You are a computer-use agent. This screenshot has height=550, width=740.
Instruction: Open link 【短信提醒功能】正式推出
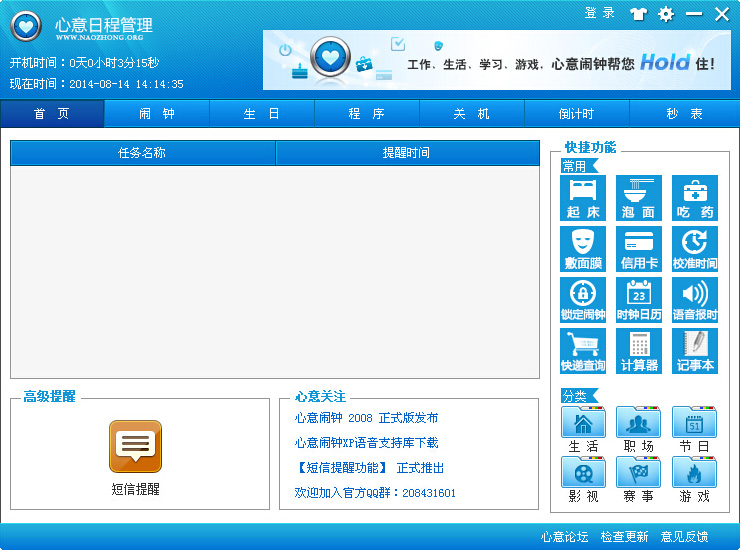tap(370, 468)
